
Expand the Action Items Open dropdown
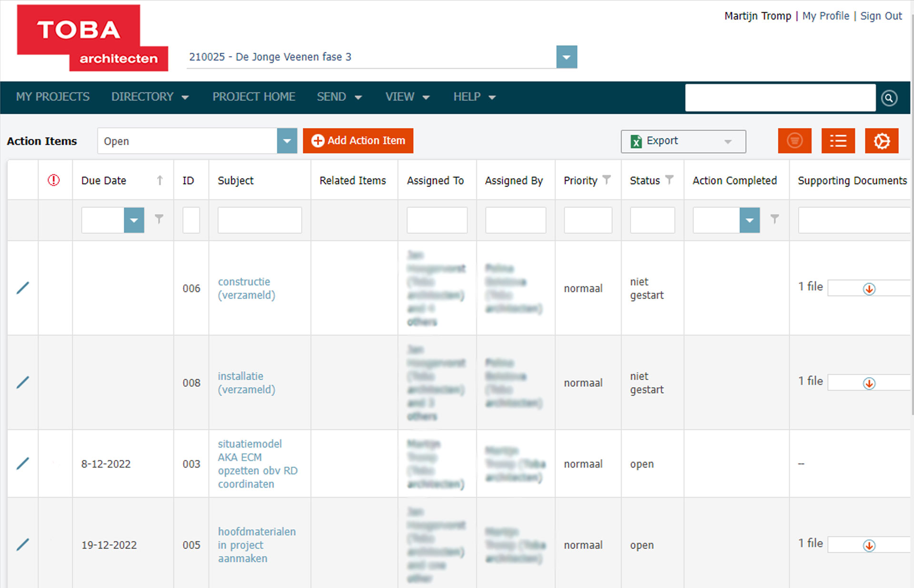287,141
